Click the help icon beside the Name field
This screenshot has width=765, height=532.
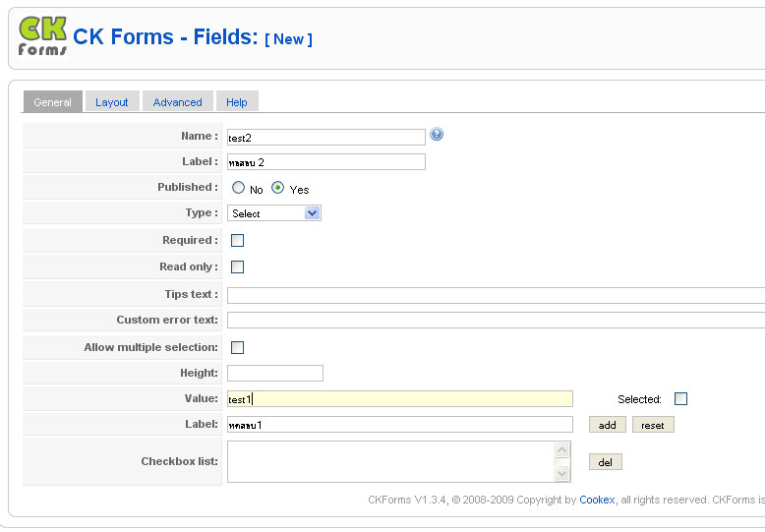(437, 134)
